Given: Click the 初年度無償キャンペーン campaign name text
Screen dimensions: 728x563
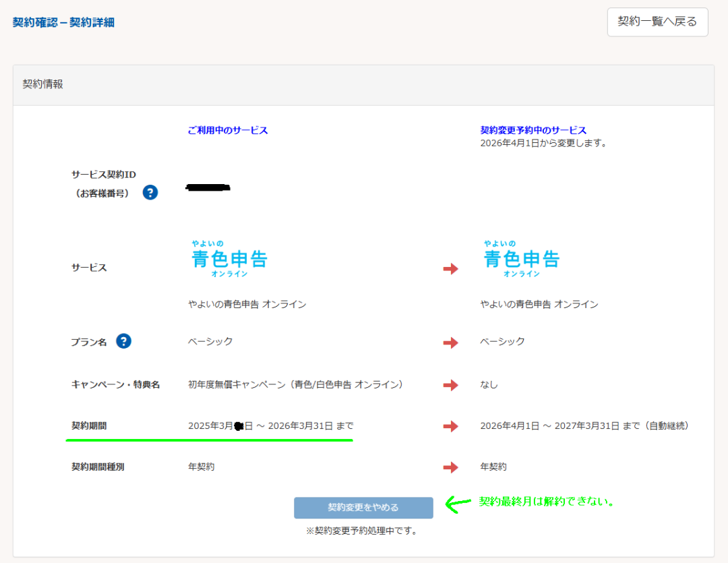Looking at the screenshot, I should pos(295,384).
